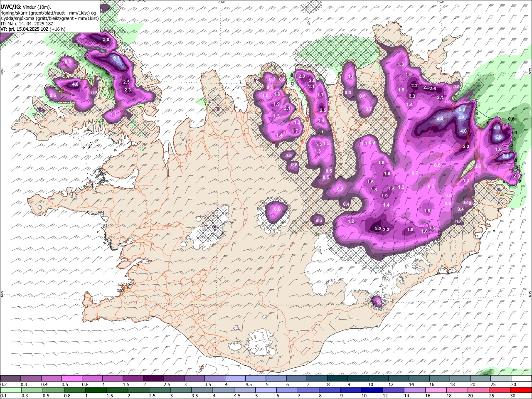The width and height of the screenshot is (532, 399).
Task: Click the VT: Þri. 15.04.2025 10Z line
Action: pyautogui.click(x=25, y=29)
